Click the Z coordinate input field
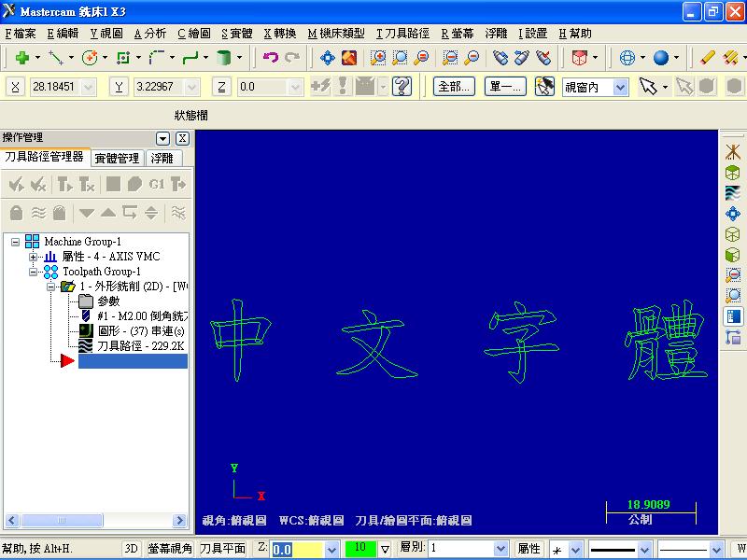 (x=263, y=87)
